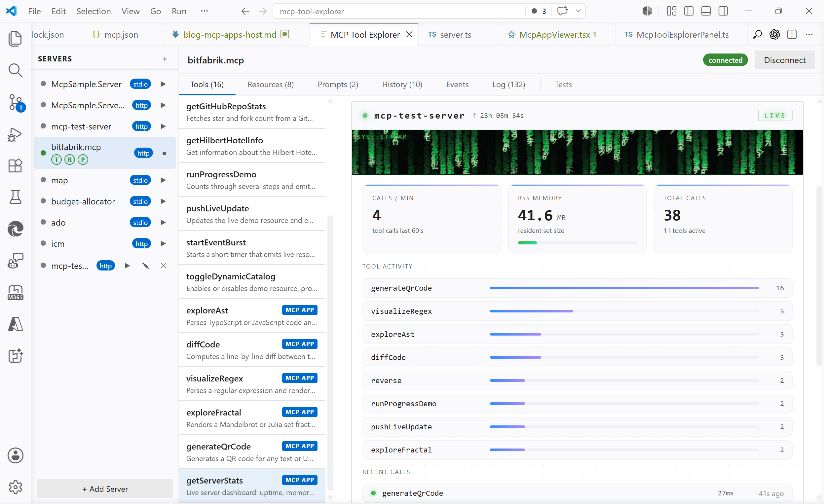Open the Explorer view in the activity bar

(15, 38)
